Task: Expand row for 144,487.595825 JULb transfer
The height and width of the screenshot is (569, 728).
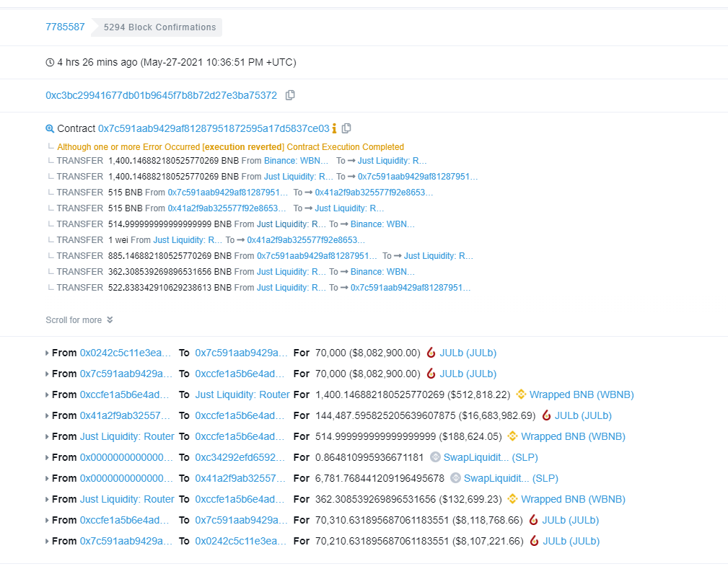Action: coord(47,416)
